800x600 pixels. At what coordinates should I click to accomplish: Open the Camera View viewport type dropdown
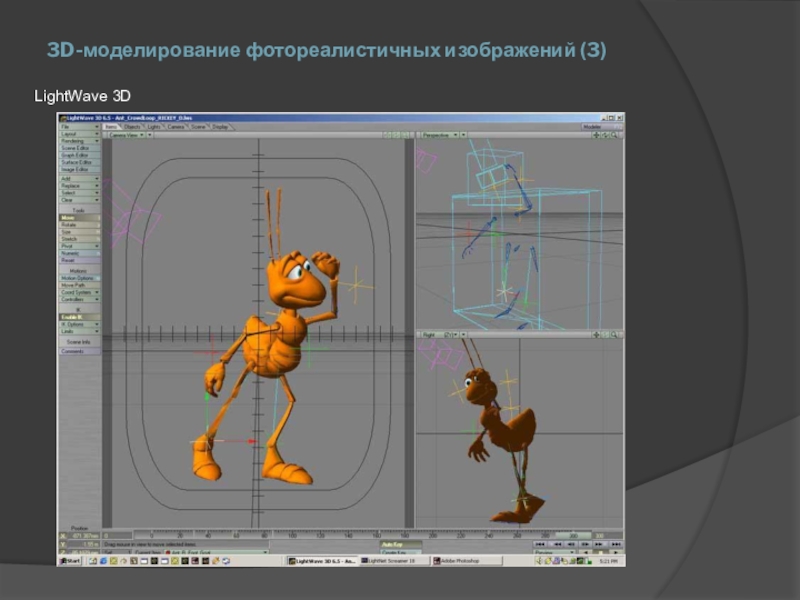coord(127,135)
